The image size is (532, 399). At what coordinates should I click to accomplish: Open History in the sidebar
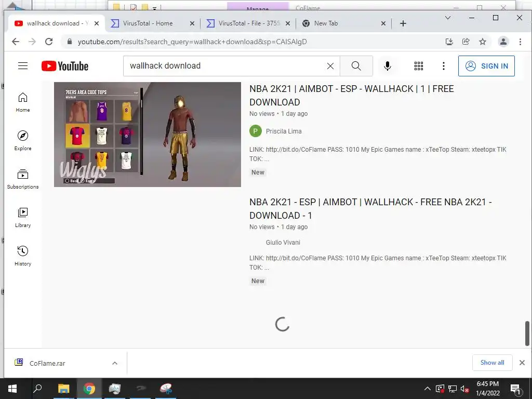click(x=23, y=256)
